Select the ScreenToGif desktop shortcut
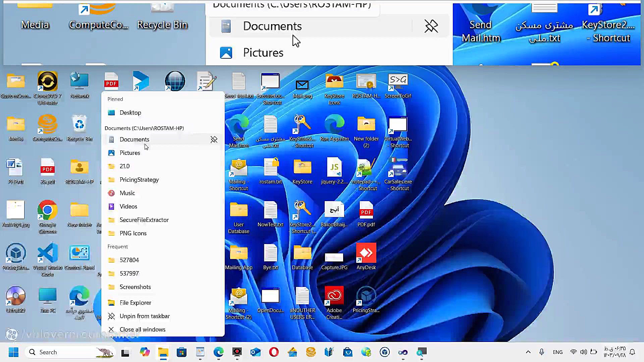The image size is (644, 362). (x=398, y=85)
